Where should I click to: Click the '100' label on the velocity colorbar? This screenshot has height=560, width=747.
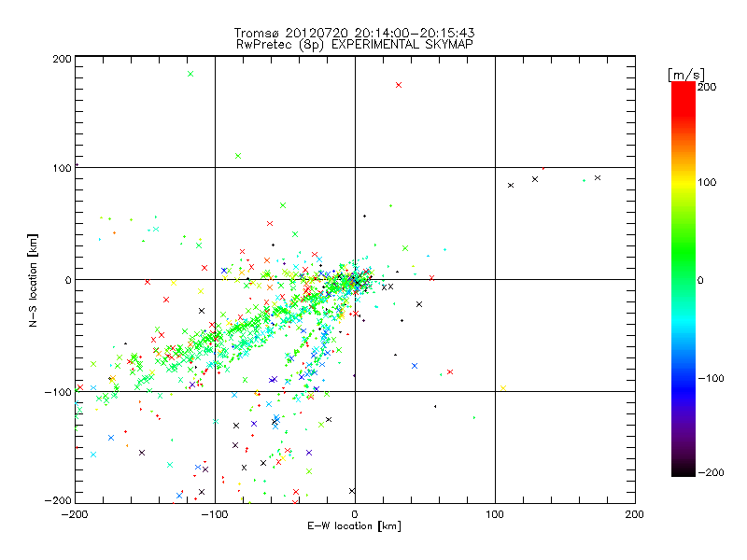[x=707, y=182]
